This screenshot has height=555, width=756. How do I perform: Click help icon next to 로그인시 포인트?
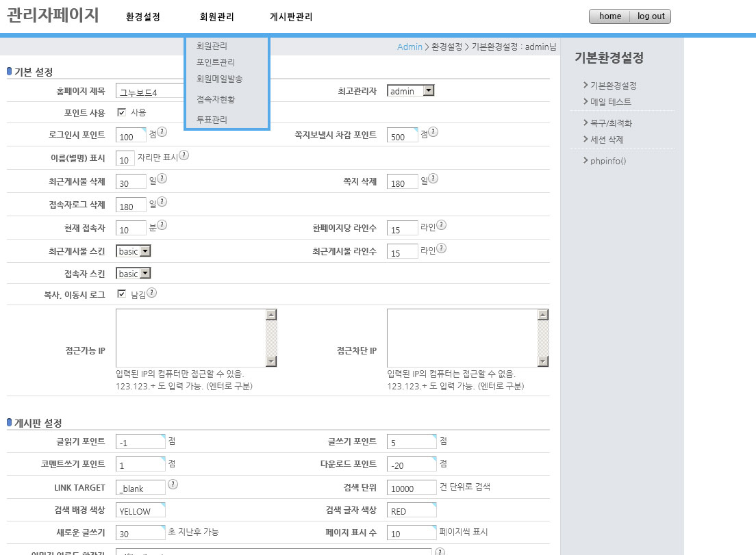tap(162, 132)
